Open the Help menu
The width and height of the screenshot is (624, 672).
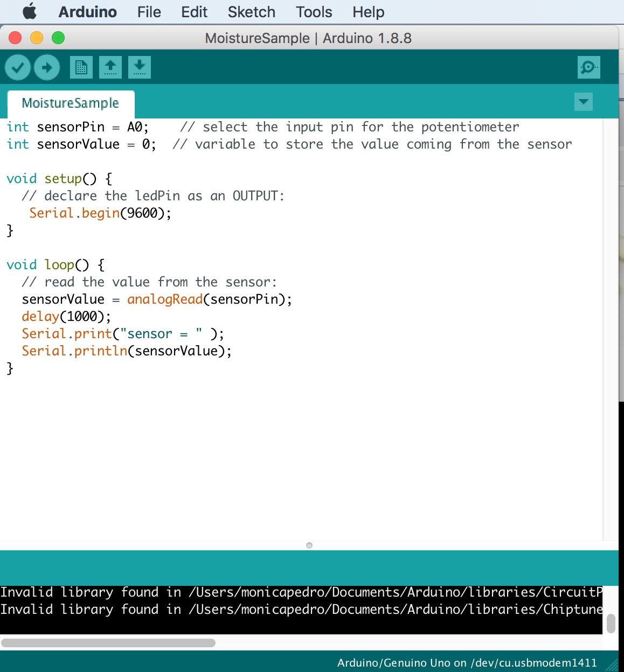[x=369, y=12]
